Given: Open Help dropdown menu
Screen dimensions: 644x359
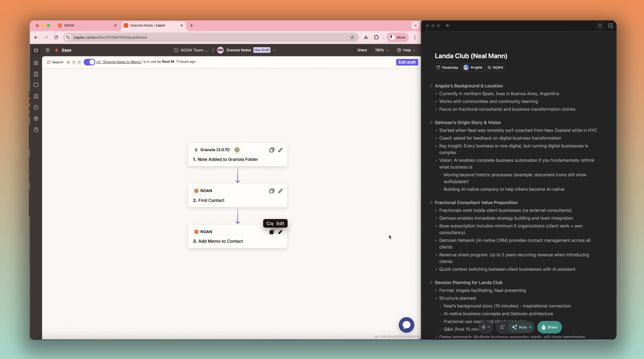Looking at the screenshot, I should (x=406, y=50).
